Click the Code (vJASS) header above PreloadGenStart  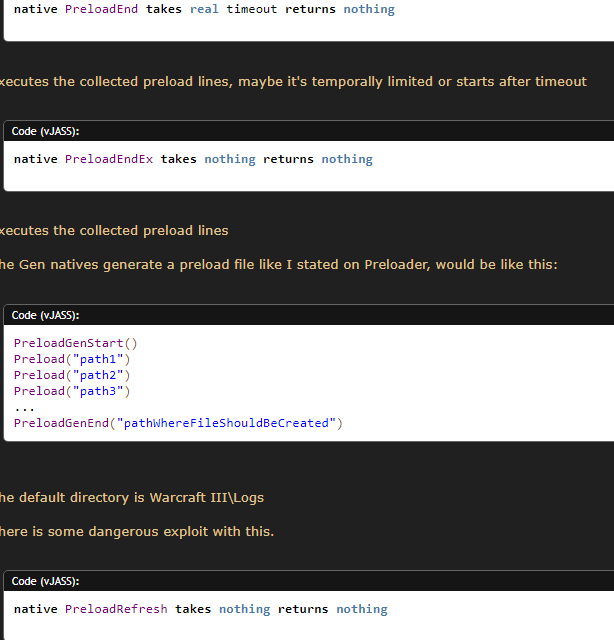click(45, 315)
